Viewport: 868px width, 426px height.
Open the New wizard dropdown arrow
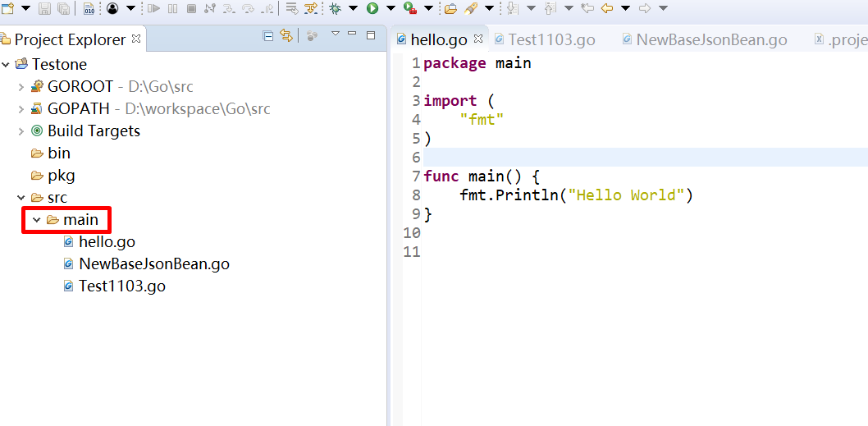pos(25,8)
